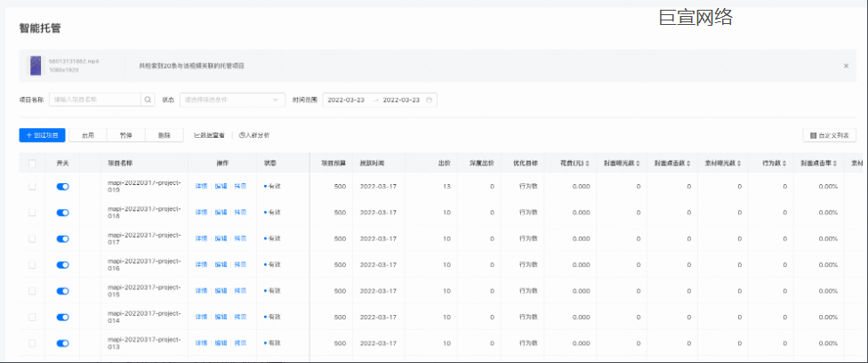Click the 启用 button
Screen dimensions: 868x363
[x=88, y=135]
